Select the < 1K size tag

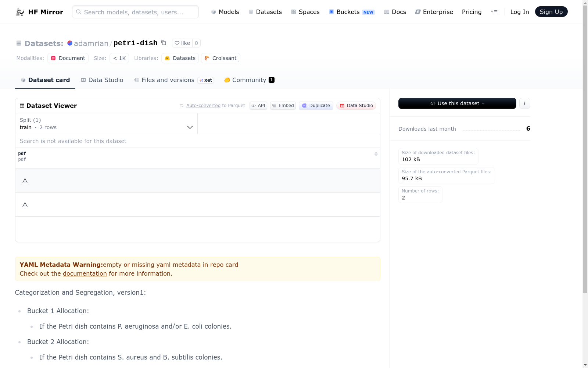(x=119, y=58)
